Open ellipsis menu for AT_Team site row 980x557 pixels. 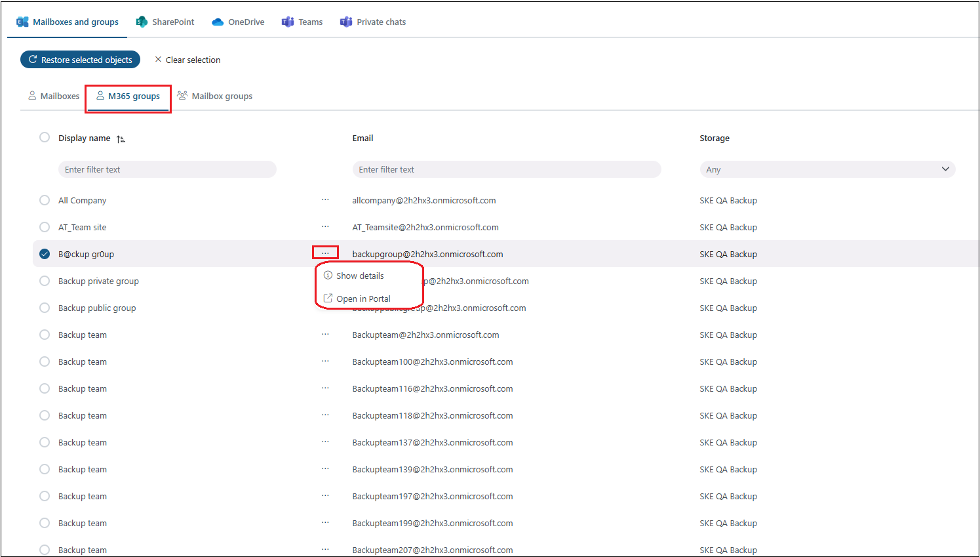point(325,227)
